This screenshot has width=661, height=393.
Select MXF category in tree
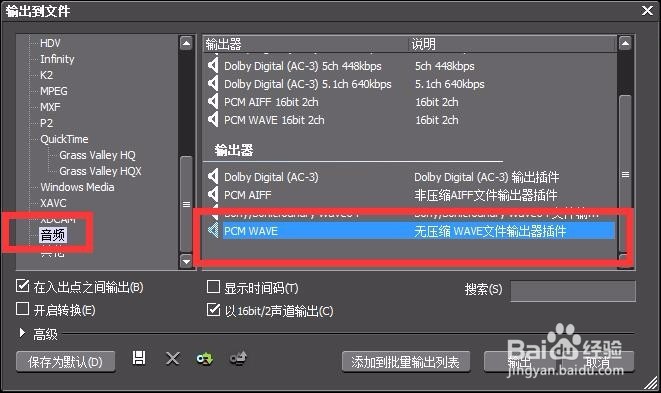(50, 107)
